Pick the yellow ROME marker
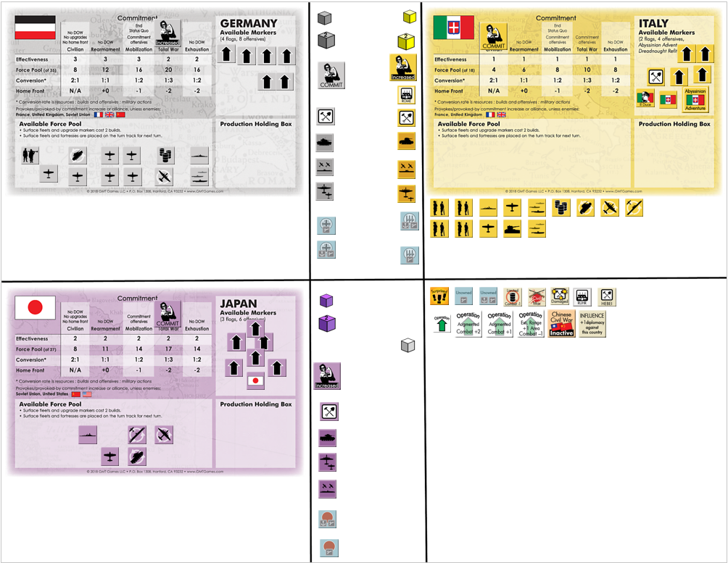Screen dimensions: 728x563 tap(405, 96)
